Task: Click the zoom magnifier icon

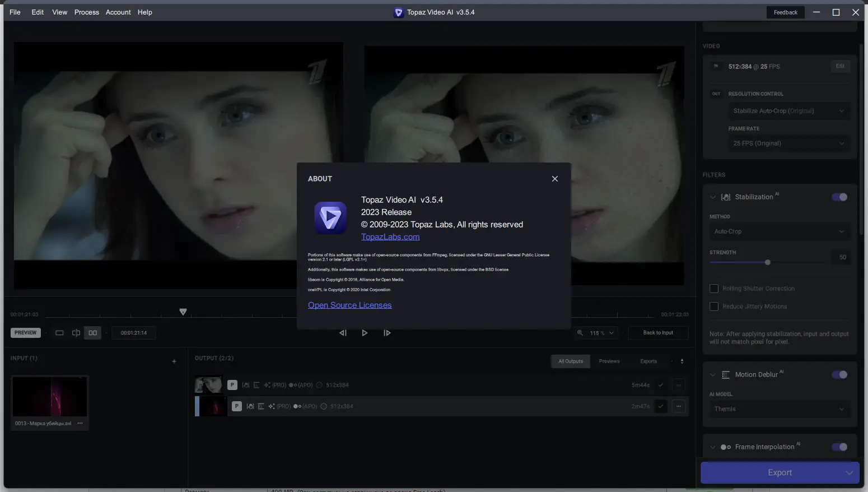Action: pyautogui.click(x=581, y=332)
